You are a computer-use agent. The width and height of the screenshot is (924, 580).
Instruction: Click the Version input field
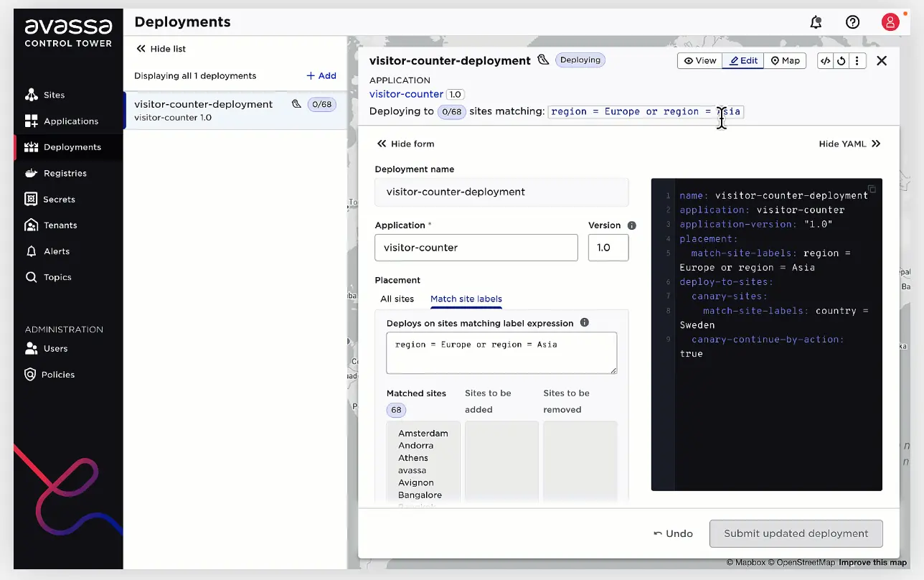pos(608,248)
